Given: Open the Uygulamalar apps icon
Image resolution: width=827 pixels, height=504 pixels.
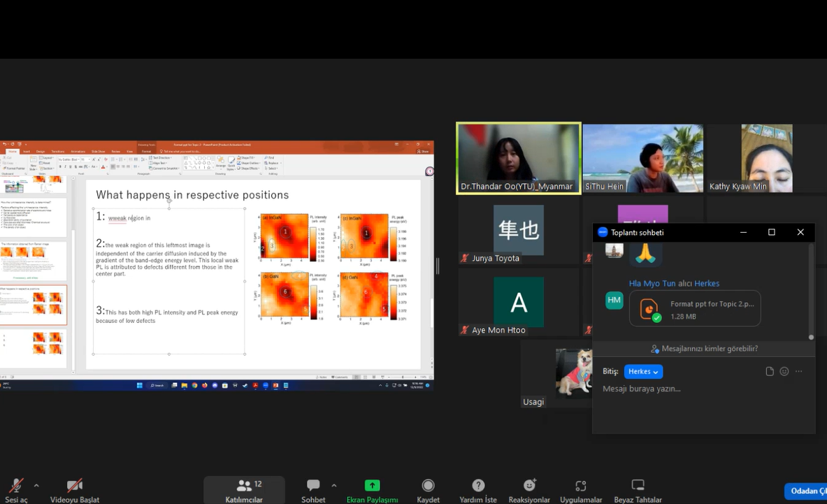Looking at the screenshot, I should click(x=580, y=486).
